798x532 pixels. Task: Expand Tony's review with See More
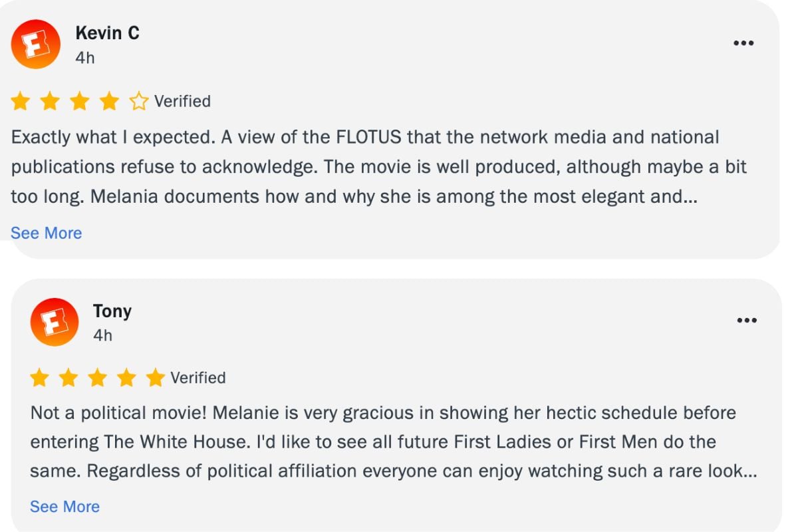pyautogui.click(x=65, y=507)
